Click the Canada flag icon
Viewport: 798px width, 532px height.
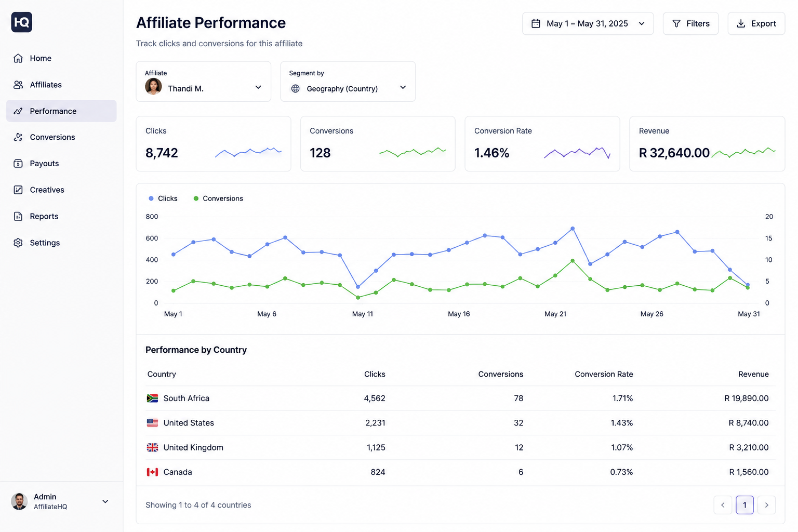pos(152,472)
